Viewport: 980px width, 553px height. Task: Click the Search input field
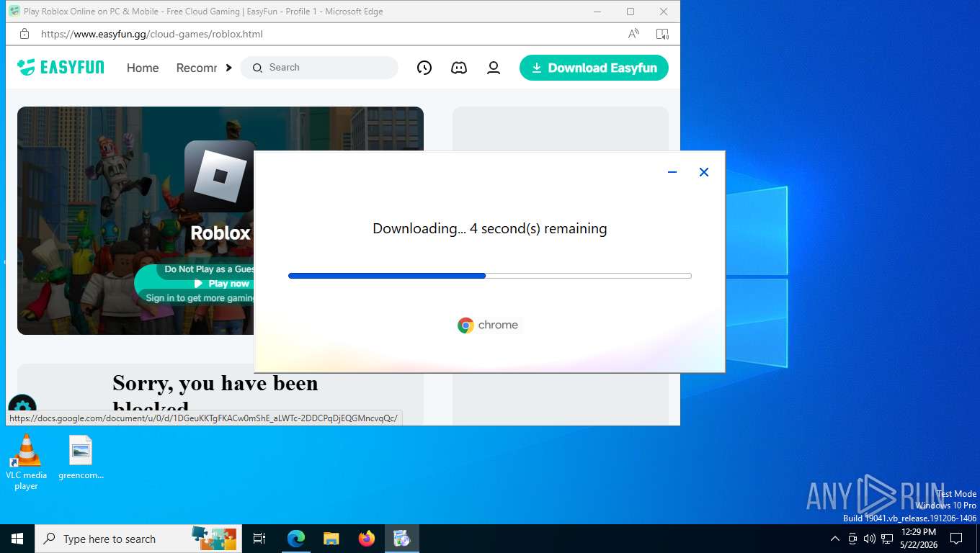[x=319, y=68]
